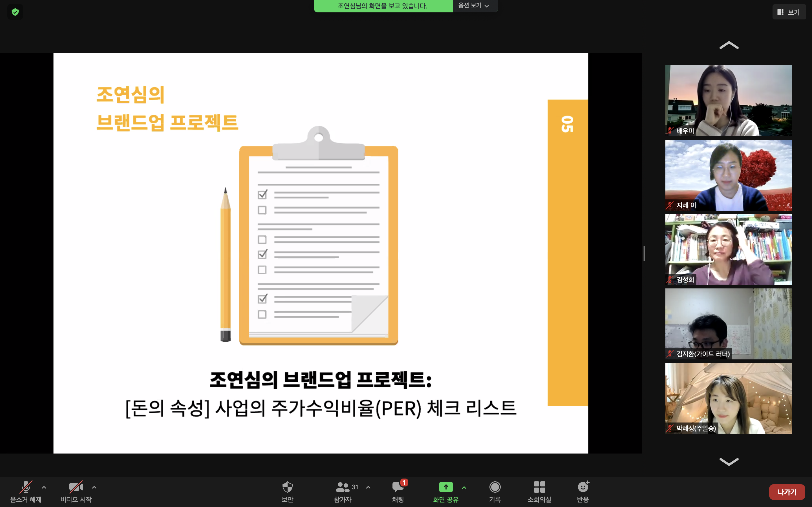The image size is (812, 507).
Task: Open the 보기 view menu top right
Action: tap(789, 12)
